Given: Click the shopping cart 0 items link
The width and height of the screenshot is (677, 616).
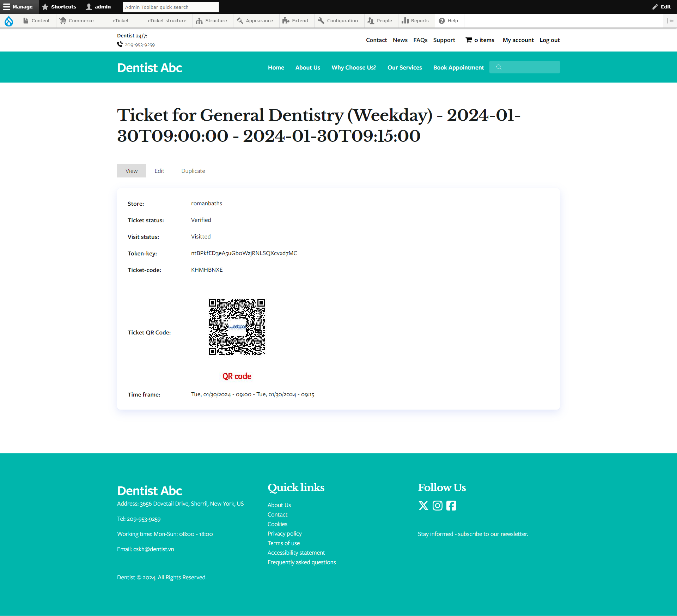Looking at the screenshot, I should [x=480, y=40].
